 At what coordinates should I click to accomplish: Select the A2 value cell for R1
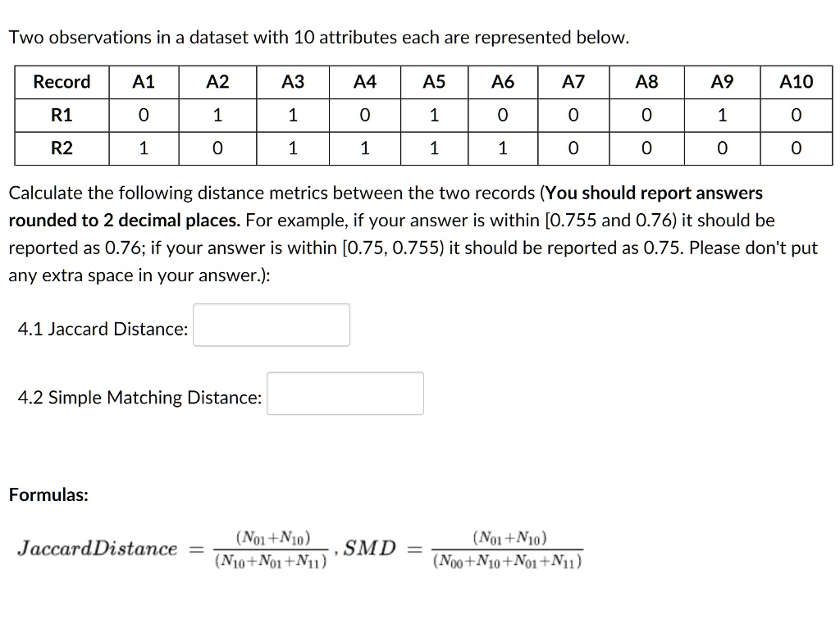coord(217,115)
